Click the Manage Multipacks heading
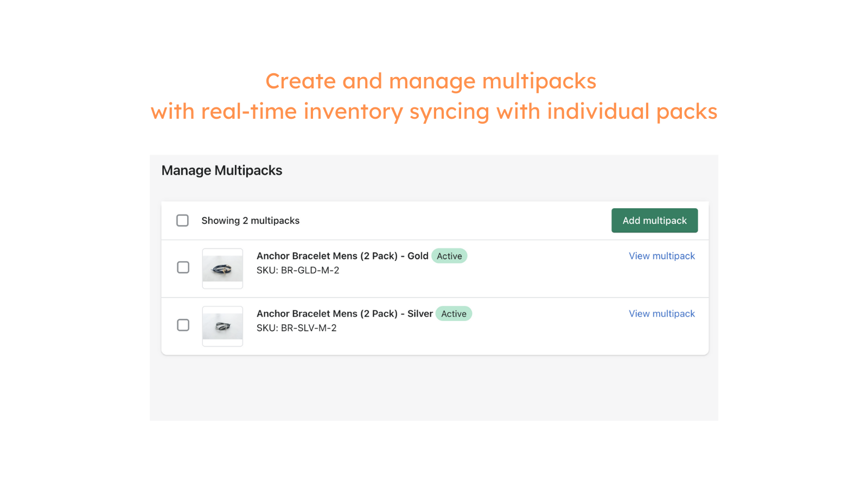 [x=221, y=170]
